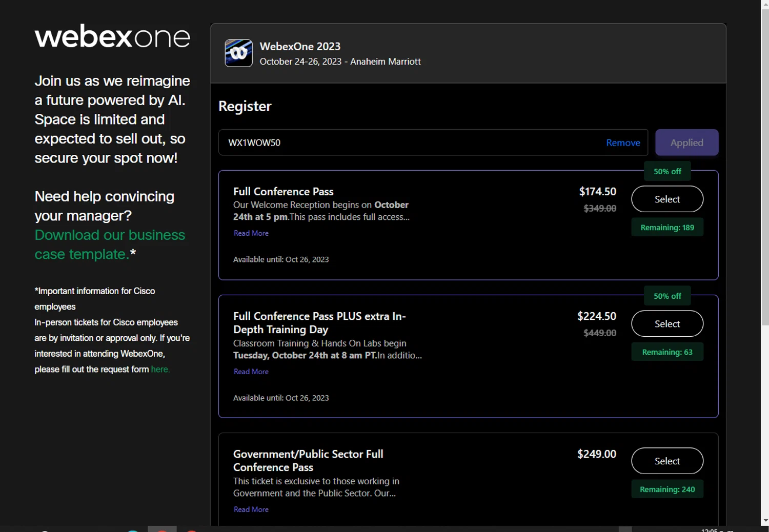The image size is (769, 532).
Task: Click the struck-through $449.00 price
Action: tap(600, 333)
